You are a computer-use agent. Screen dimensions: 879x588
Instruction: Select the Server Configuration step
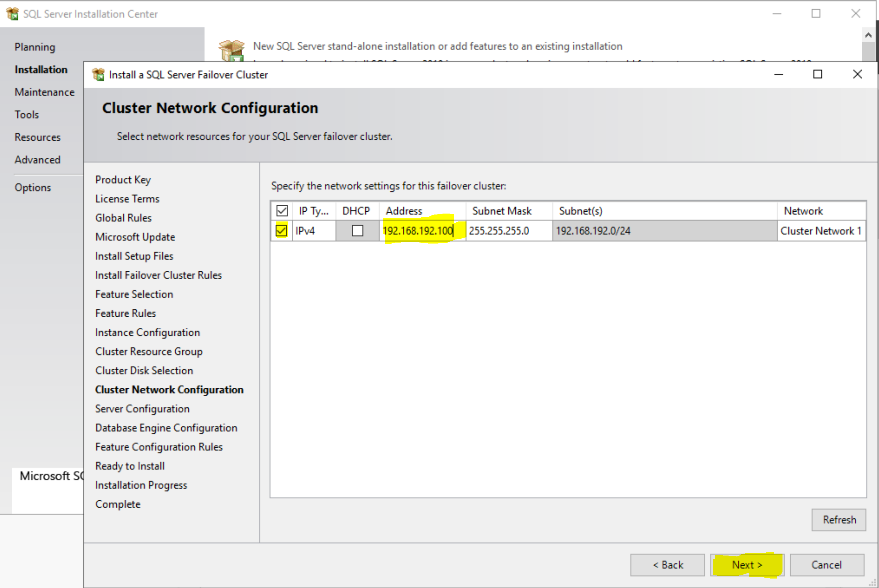[x=142, y=409]
